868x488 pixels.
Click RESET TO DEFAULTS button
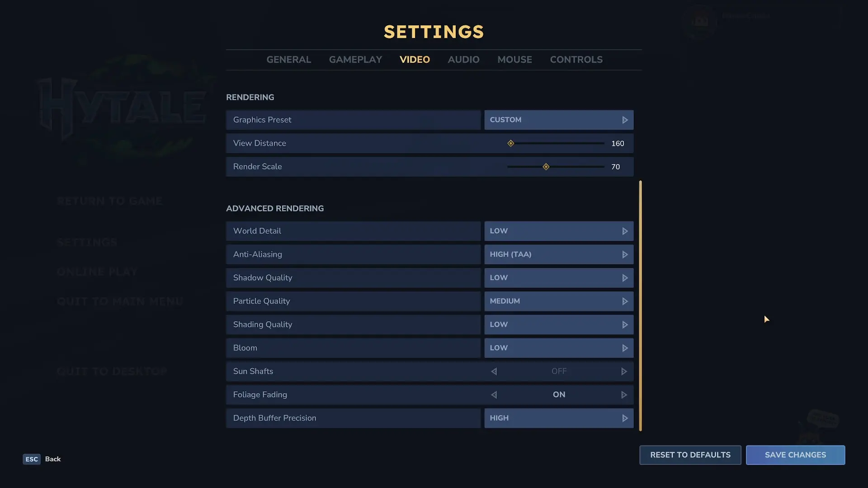tap(690, 455)
